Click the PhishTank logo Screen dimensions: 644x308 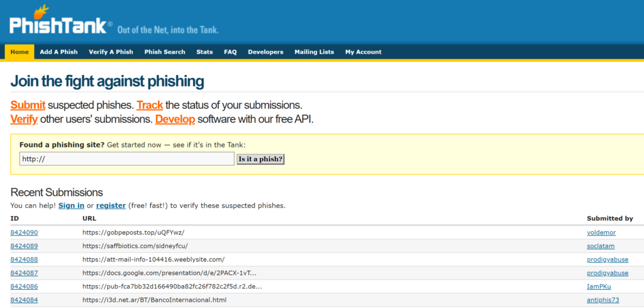point(61,22)
